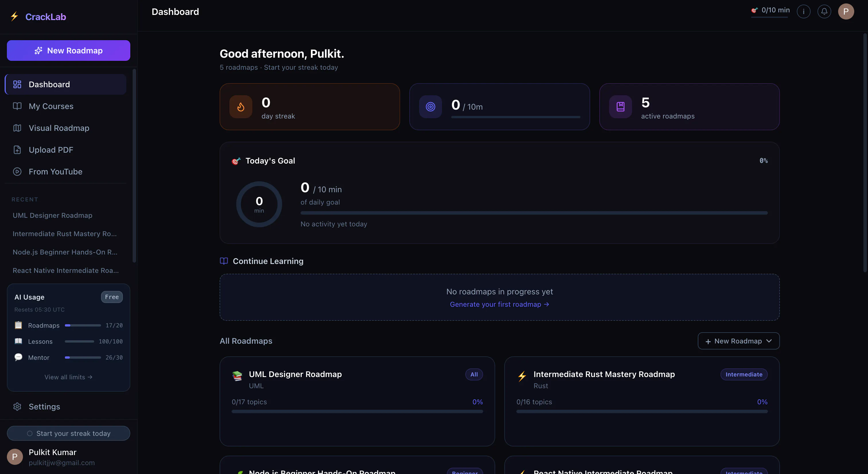Click the All badge on UML card
This screenshot has width=868, height=474.
point(474,374)
